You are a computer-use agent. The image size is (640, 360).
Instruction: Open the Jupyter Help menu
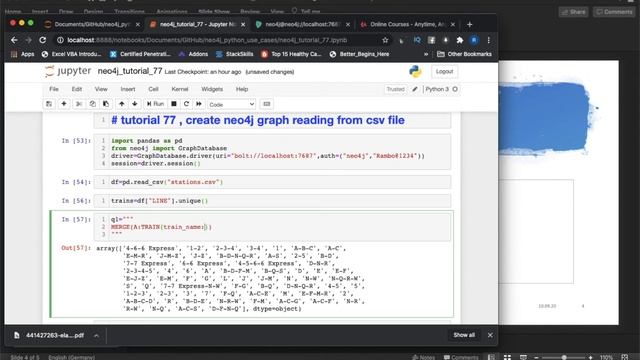[242, 89]
